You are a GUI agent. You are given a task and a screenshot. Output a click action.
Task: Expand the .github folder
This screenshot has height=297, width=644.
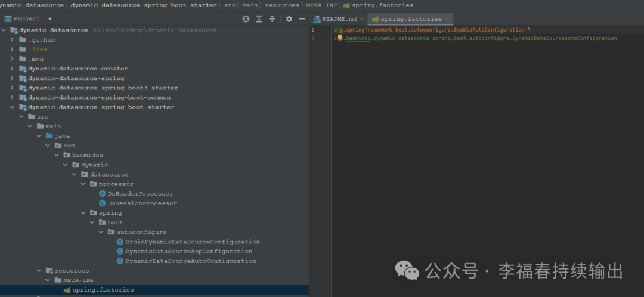click(x=13, y=40)
